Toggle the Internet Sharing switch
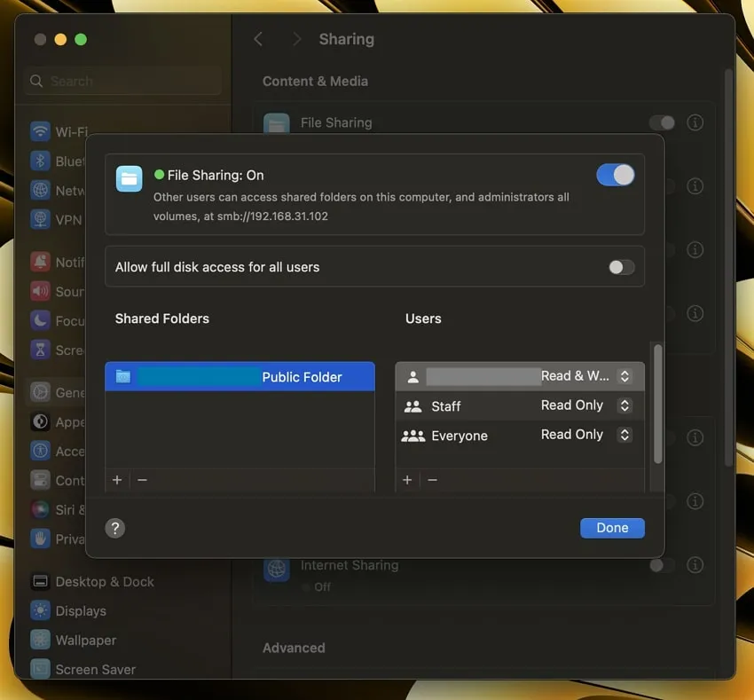The width and height of the screenshot is (754, 700). point(662,565)
